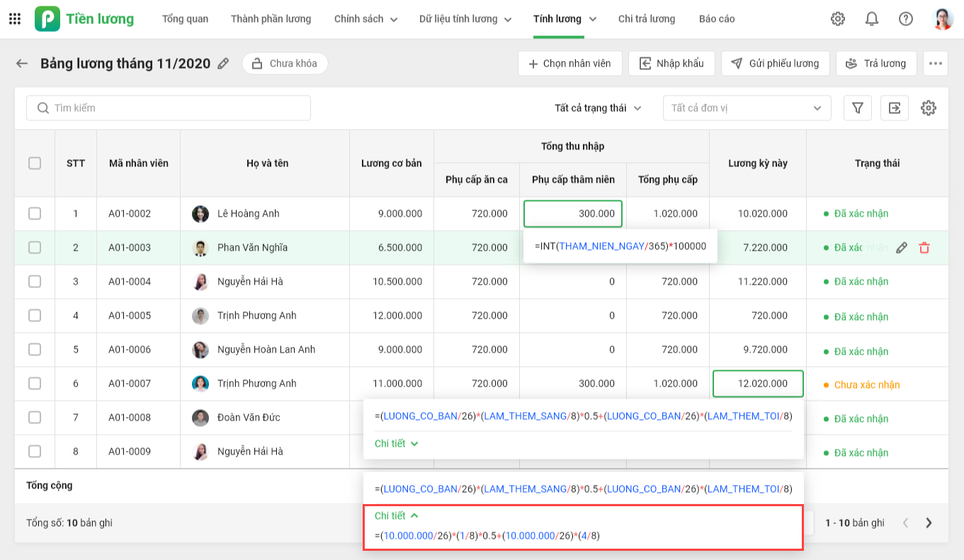Click Lê Hoàng Anh's avatar
964x560 pixels.
(x=200, y=214)
